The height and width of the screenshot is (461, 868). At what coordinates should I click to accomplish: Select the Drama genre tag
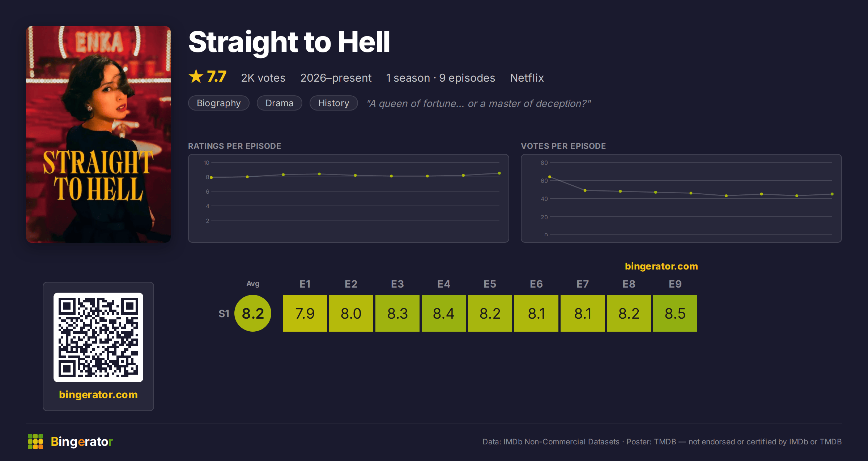tap(280, 103)
